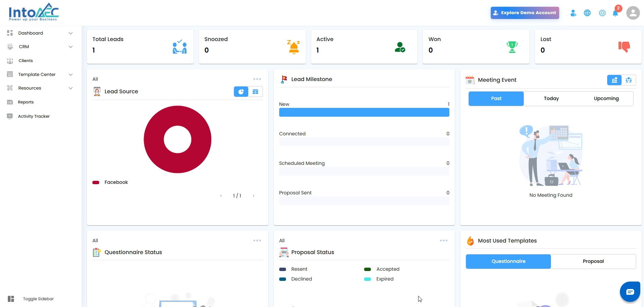Screen dimensions: 644x307
Task: Select second Meeting Event view toggle
Action: pyautogui.click(x=629, y=80)
